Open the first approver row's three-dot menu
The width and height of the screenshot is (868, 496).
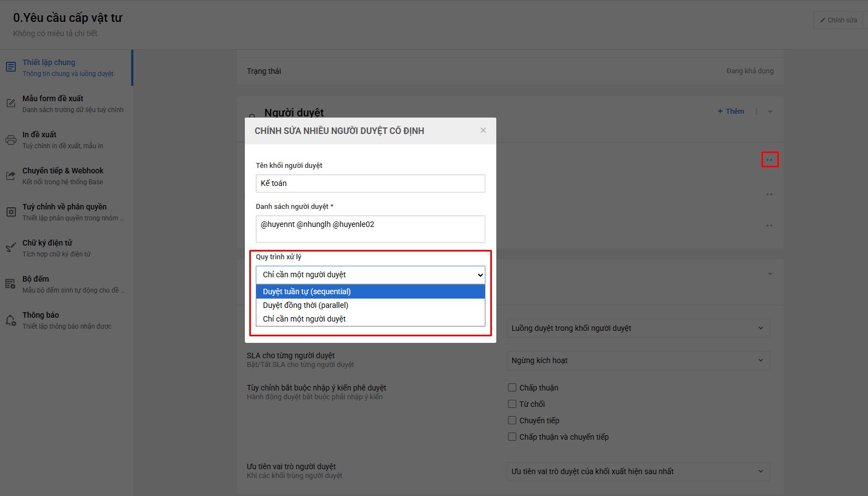pos(770,160)
